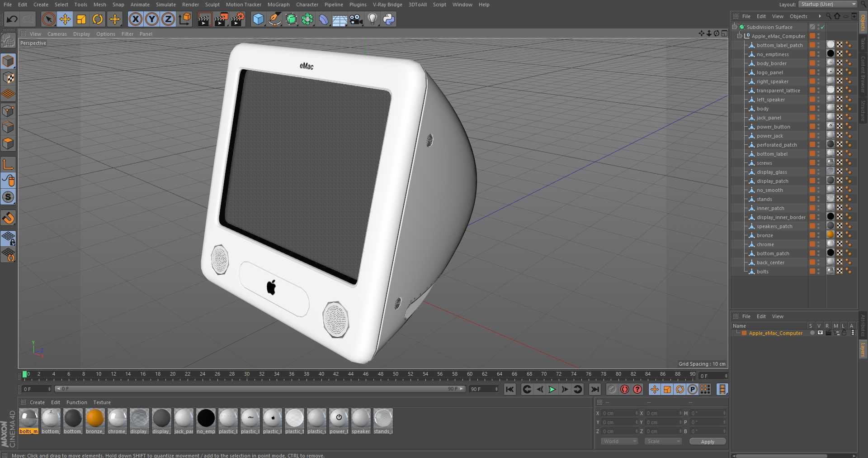Open the Python script icon
The image size is (868, 458).
[x=389, y=19]
